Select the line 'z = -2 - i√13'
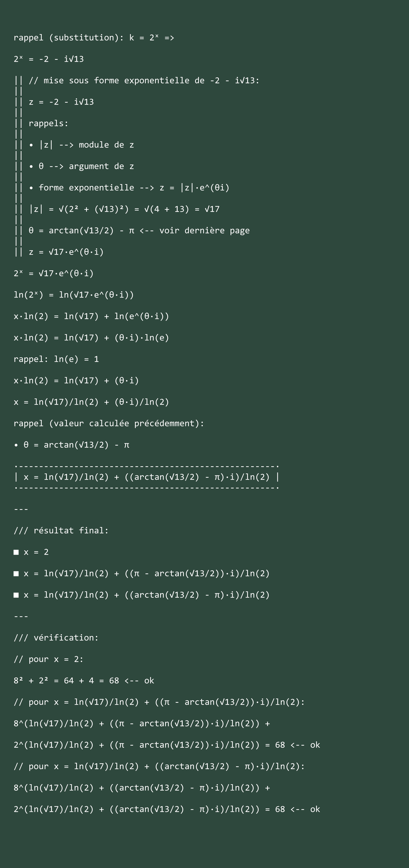 click(x=61, y=102)
